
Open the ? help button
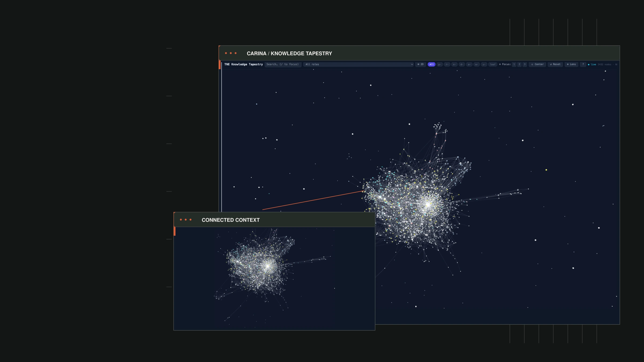tap(583, 64)
